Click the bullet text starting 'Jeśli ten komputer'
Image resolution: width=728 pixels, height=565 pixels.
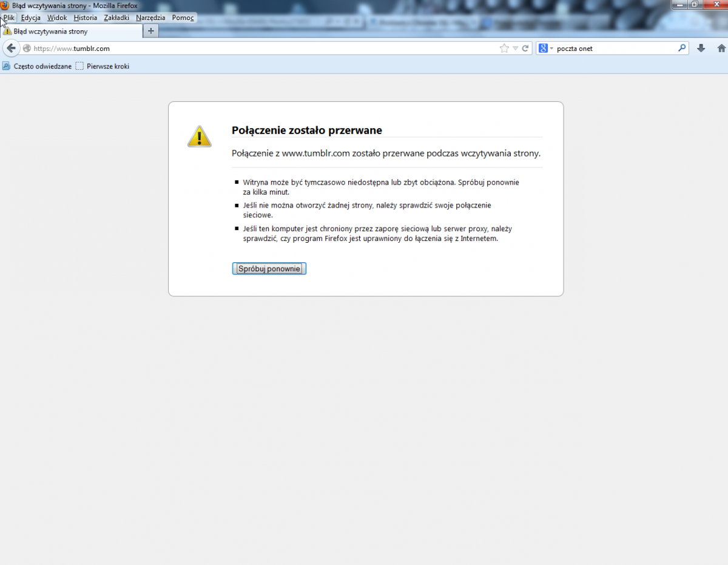pos(377,234)
